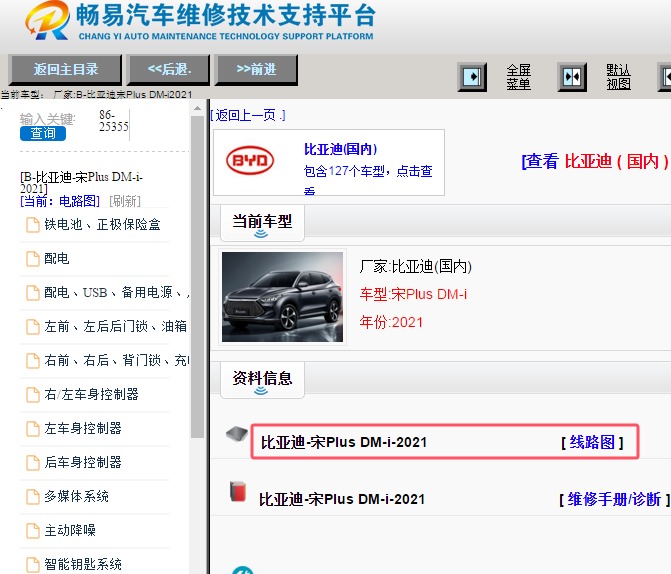The height and width of the screenshot is (574, 671).
Task: Click the 全屏菜单 label
Action: (519, 77)
